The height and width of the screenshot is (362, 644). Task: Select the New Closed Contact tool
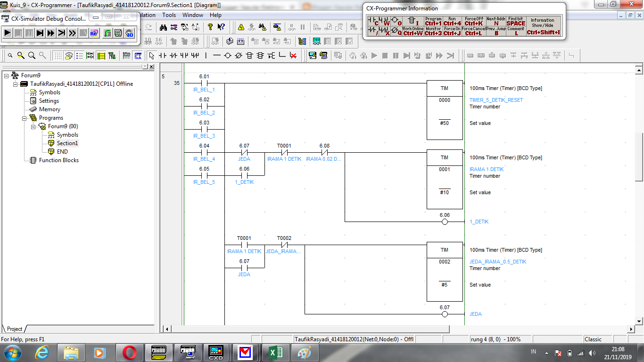[x=173, y=55]
